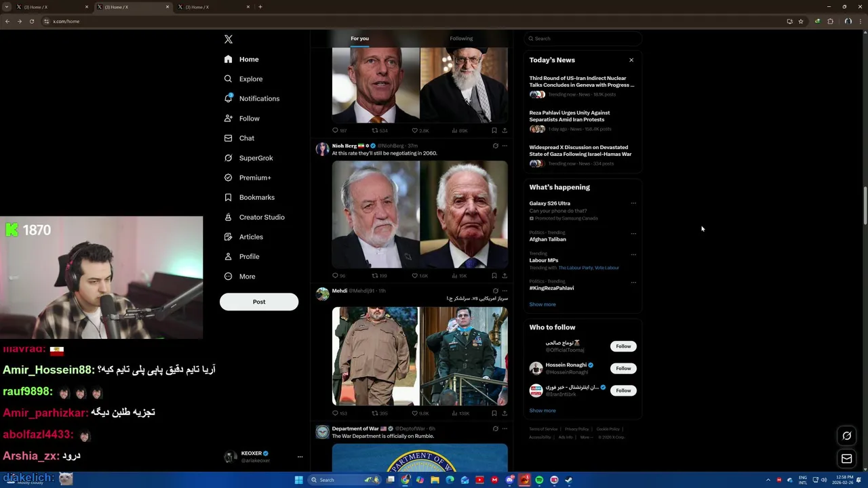Open SuperGrok from sidebar
868x488 pixels.
[x=248, y=158]
